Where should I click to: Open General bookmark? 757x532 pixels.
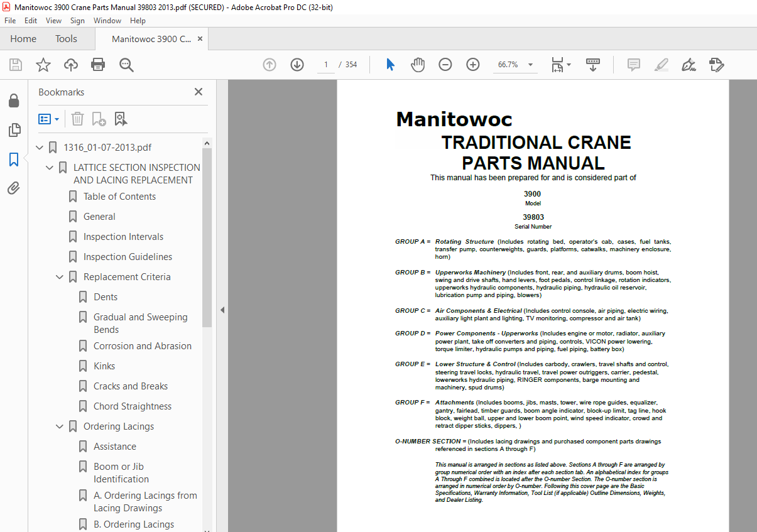tap(99, 217)
